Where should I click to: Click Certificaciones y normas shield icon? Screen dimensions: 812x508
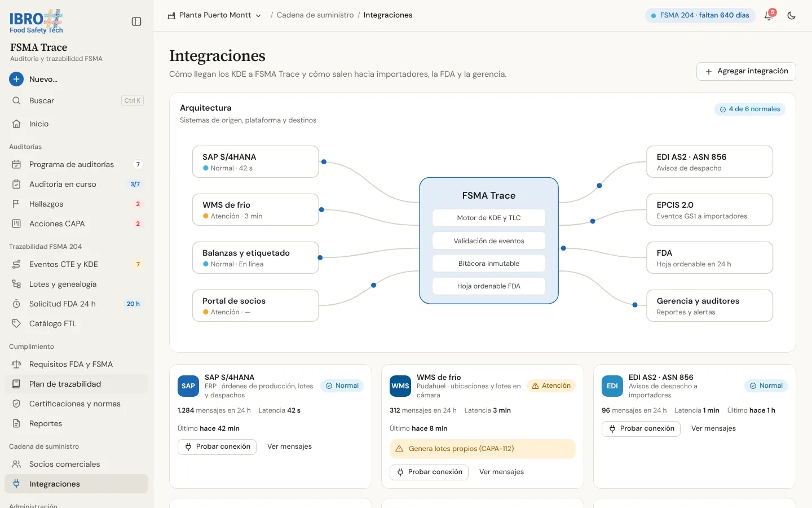16,404
